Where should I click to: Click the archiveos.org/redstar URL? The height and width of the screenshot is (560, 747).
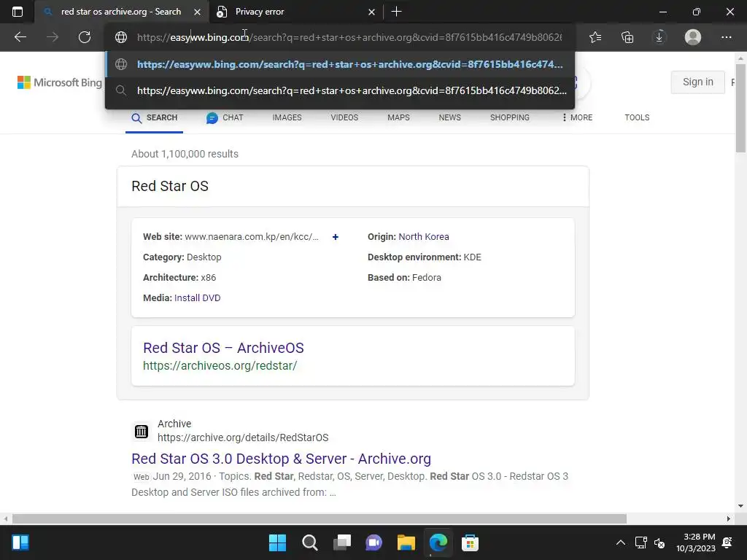click(220, 366)
